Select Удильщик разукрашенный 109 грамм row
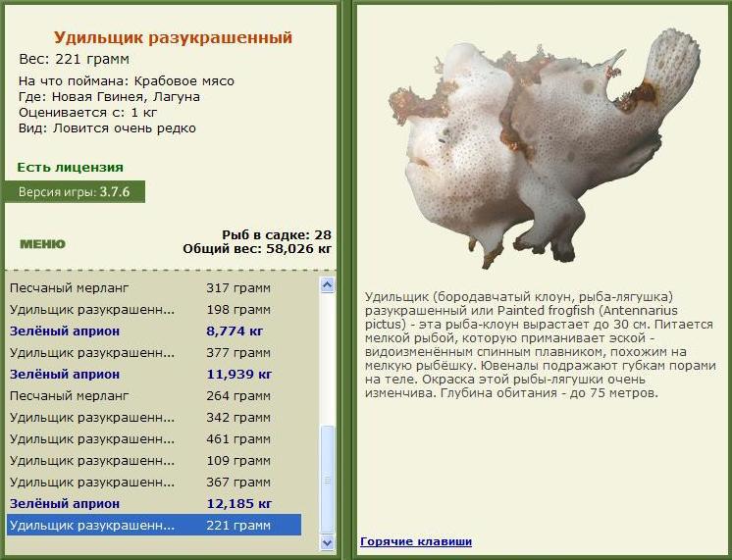Viewport: 732px width, 560px height. pos(154,461)
